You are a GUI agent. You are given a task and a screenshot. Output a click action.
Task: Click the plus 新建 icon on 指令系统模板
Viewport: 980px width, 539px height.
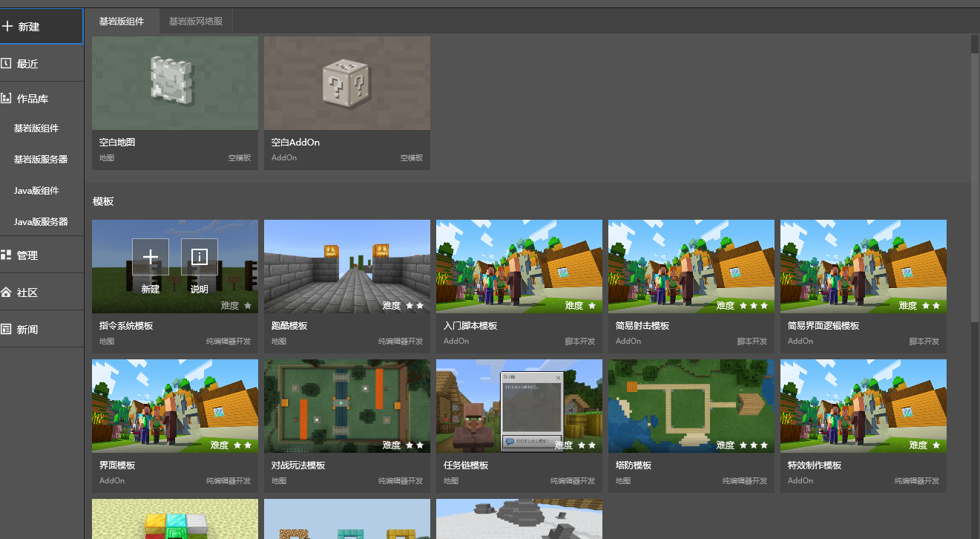coord(151,257)
